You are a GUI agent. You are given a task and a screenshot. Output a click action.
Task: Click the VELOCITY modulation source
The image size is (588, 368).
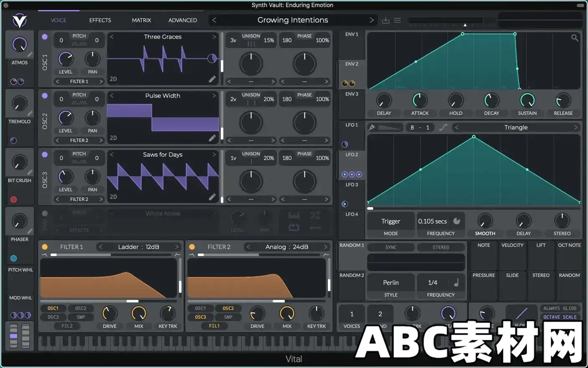click(x=512, y=255)
